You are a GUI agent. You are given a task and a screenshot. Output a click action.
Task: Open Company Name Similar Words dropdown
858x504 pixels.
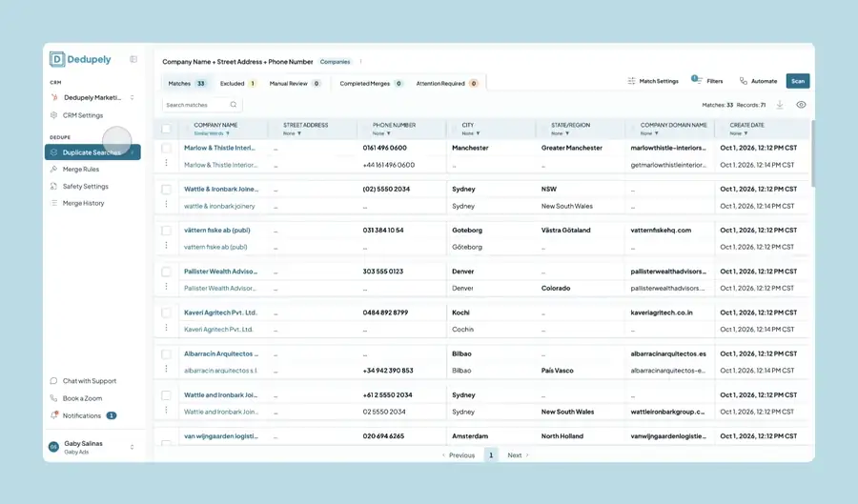pyautogui.click(x=212, y=133)
